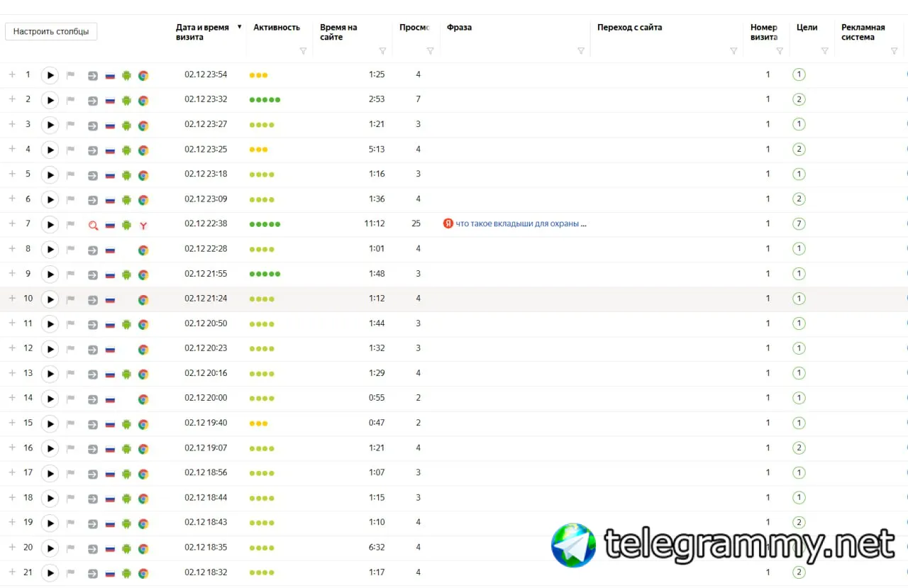
Task: Open the filter for Переход с сайта column
Action: click(734, 51)
